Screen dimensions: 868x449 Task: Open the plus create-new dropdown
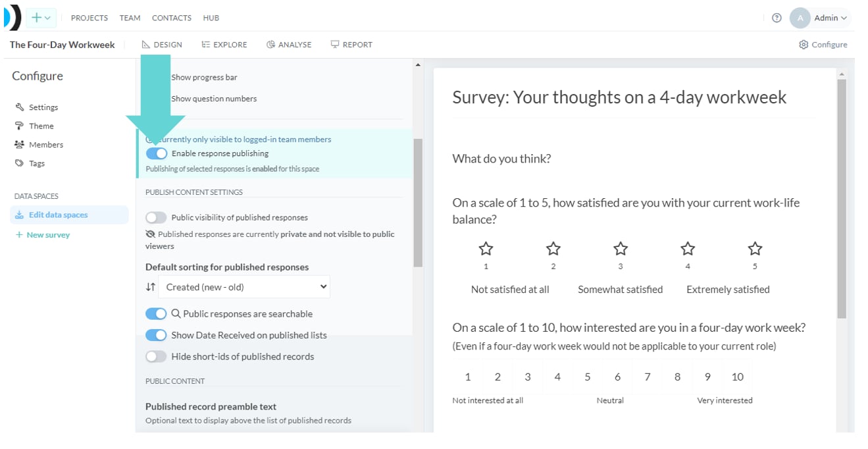[41, 18]
